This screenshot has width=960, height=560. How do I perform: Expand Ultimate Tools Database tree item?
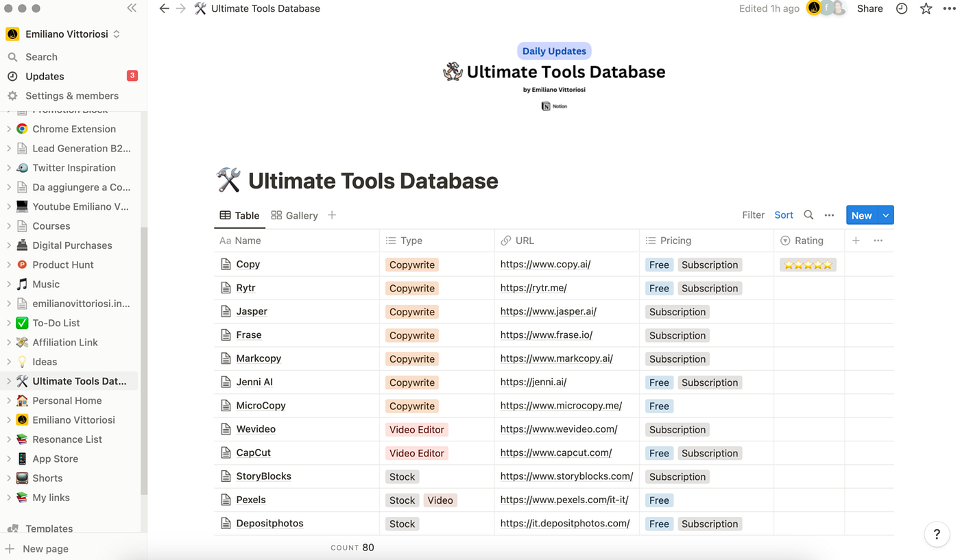pyautogui.click(x=9, y=381)
